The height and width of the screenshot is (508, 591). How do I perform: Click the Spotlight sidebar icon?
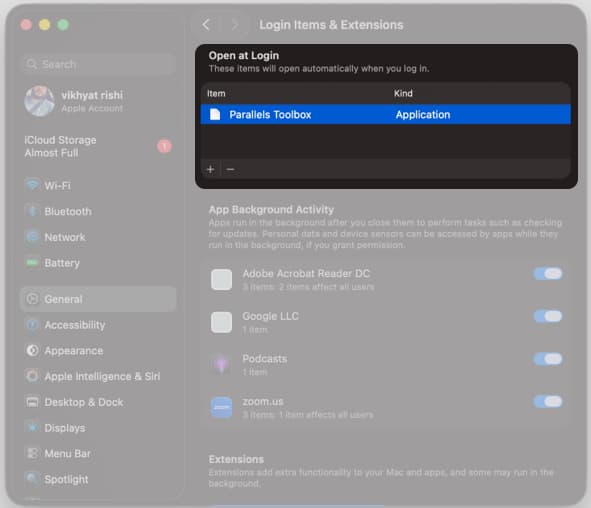click(x=32, y=479)
